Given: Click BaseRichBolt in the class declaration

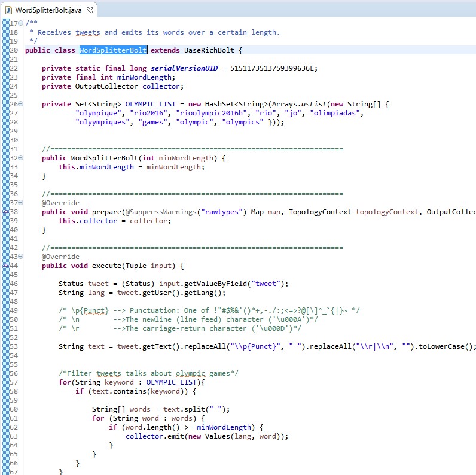Looking at the screenshot, I should click(x=209, y=50).
